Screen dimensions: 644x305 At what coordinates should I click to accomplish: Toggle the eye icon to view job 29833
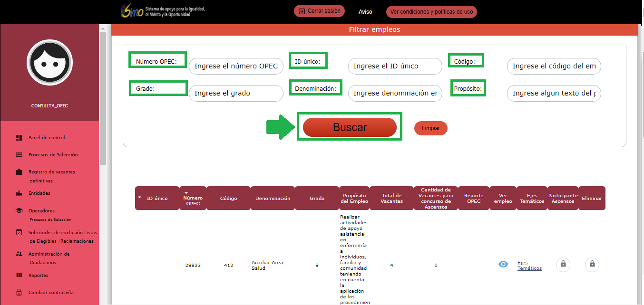pyautogui.click(x=503, y=264)
